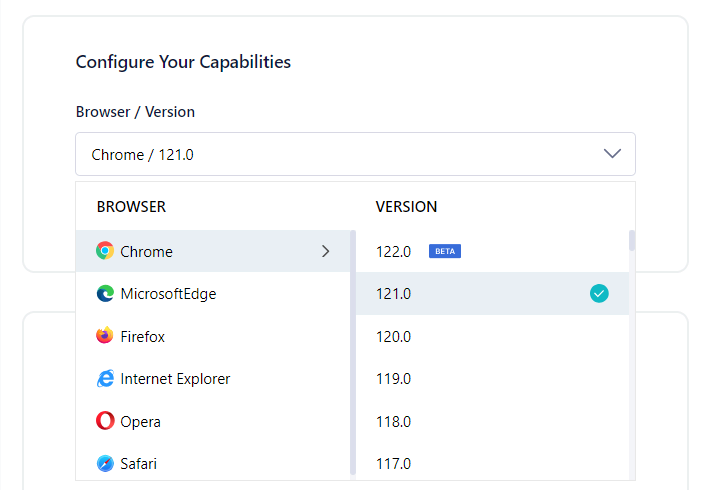
Task: Click the Chrome browser logo icon
Action: click(105, 251)
